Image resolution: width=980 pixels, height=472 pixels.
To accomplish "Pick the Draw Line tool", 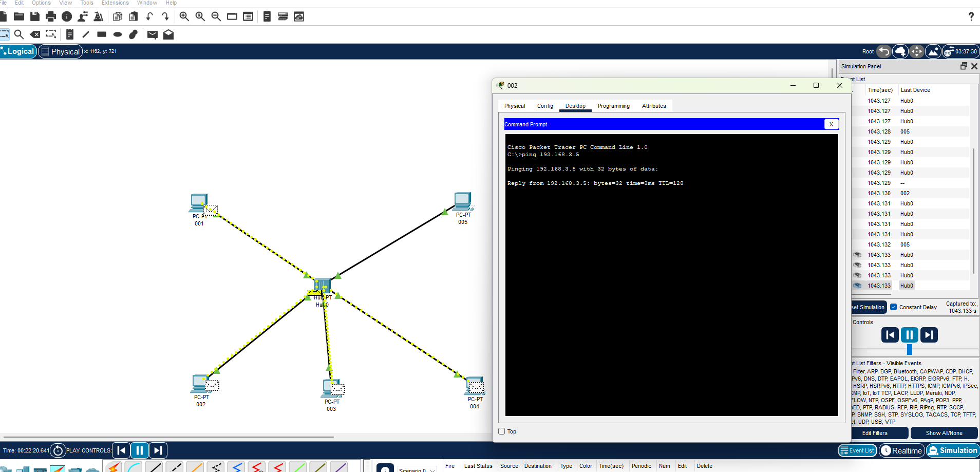I will [x=86, y=34].
